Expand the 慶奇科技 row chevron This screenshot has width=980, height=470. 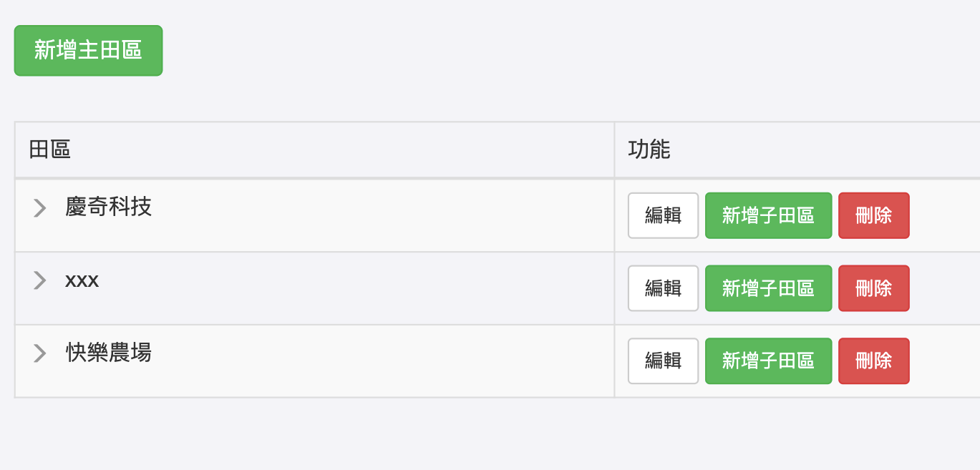click(40, 208)
